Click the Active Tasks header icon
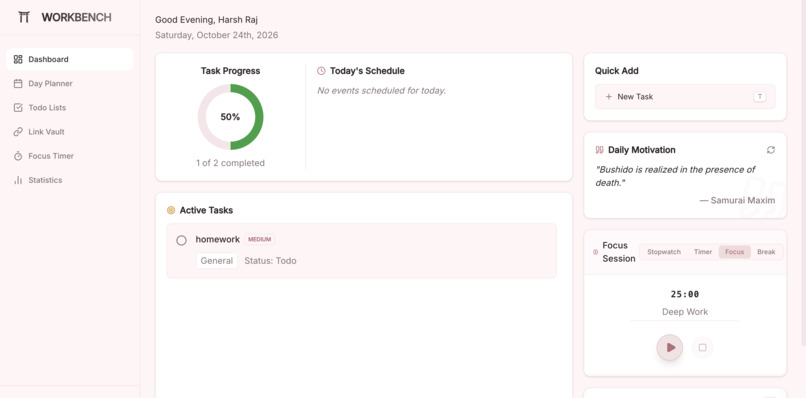 171,210
